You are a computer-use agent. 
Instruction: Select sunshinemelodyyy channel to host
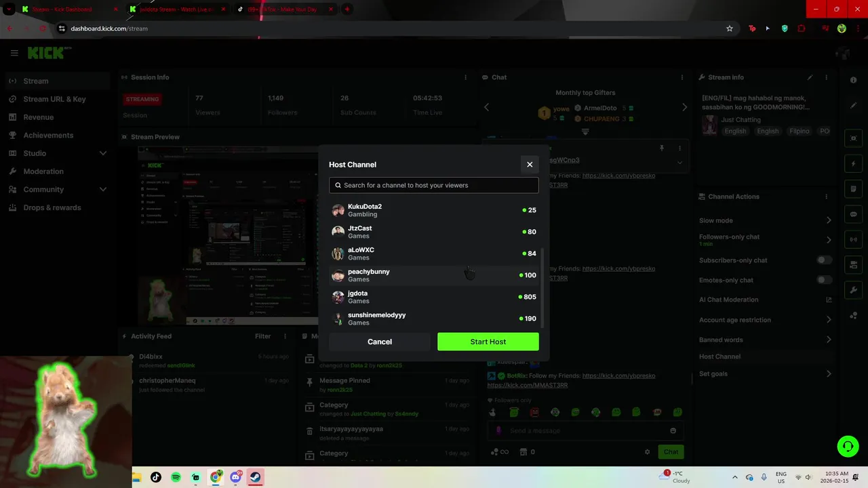[x=434, y=318]
